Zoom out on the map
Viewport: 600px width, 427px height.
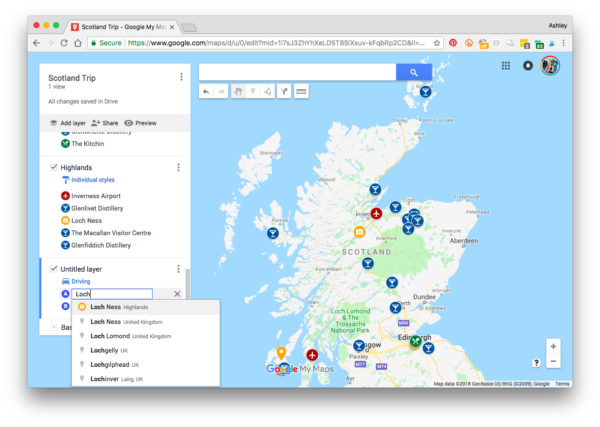[x=553, y=361]
